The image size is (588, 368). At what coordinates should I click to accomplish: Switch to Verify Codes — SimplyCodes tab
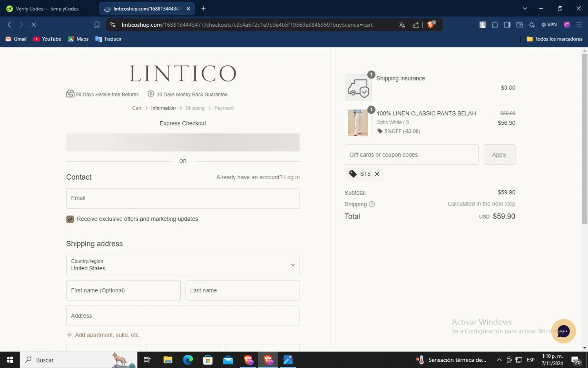[x=48, y=9]
